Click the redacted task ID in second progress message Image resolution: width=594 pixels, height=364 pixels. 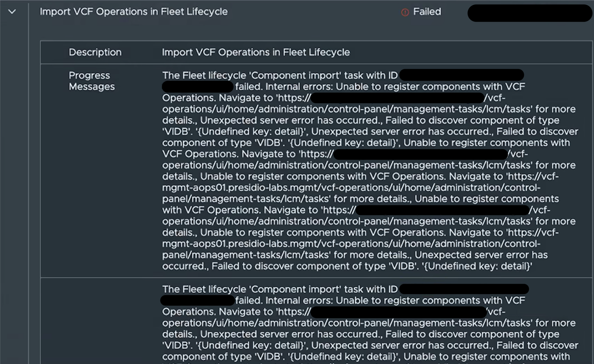464,289
